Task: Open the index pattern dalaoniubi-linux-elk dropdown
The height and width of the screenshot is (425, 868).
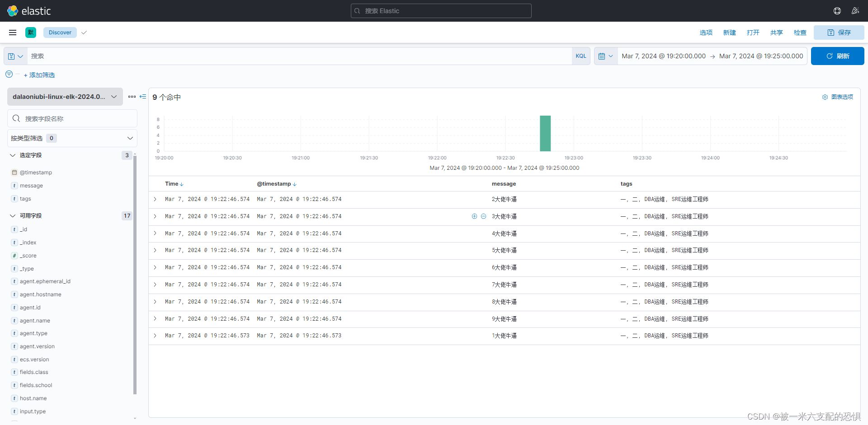Action: click(65, 97)
